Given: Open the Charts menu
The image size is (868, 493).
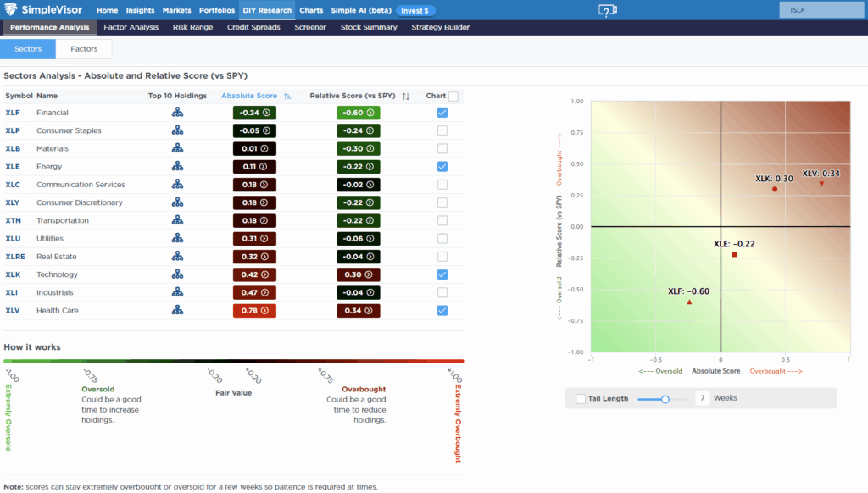Looking at the screenshot, I should 311,10.
